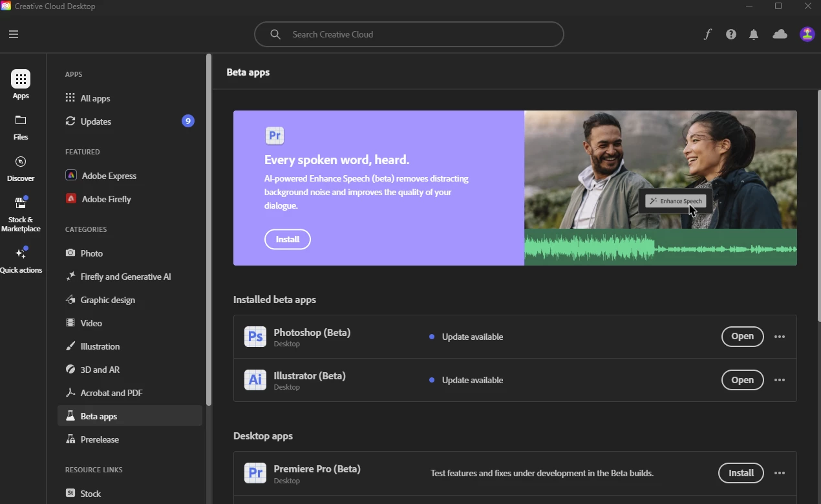
Task: Select the Illustration category
Action: (x=130, y=346)
